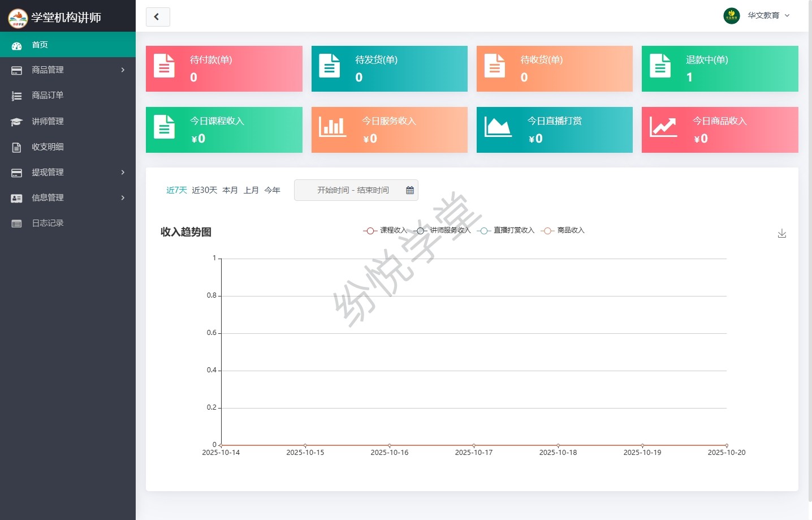This screenshot has width=812, height=520.
Task: Click the 今日服务收入 bar chart icon
Action: [x=332, y=127]
